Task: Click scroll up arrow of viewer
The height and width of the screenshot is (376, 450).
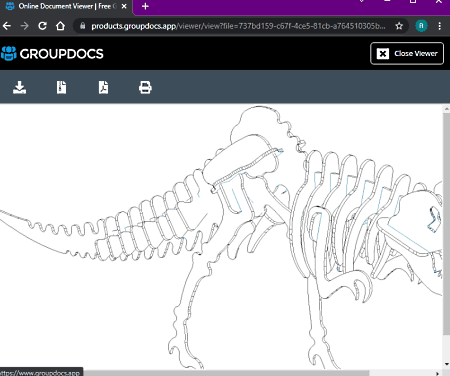Action: (447, 109)
